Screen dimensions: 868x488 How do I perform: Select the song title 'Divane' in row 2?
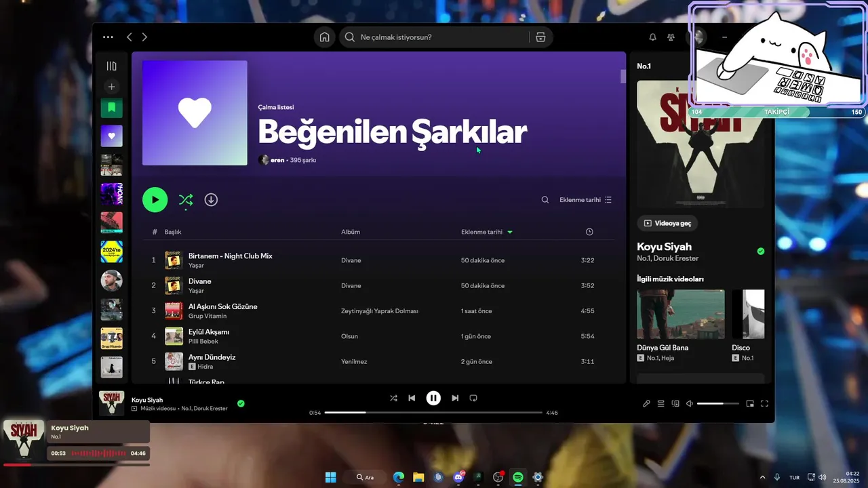click(x=200, y=281)
